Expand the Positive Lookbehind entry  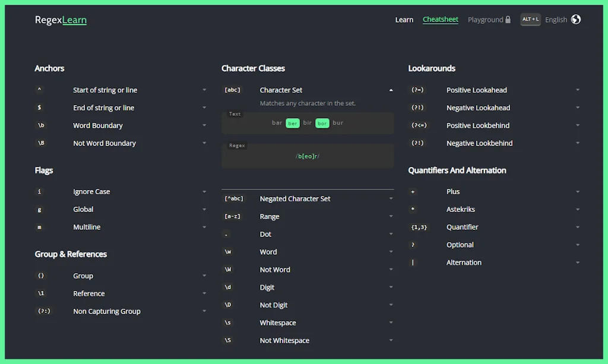coord(578,125)
